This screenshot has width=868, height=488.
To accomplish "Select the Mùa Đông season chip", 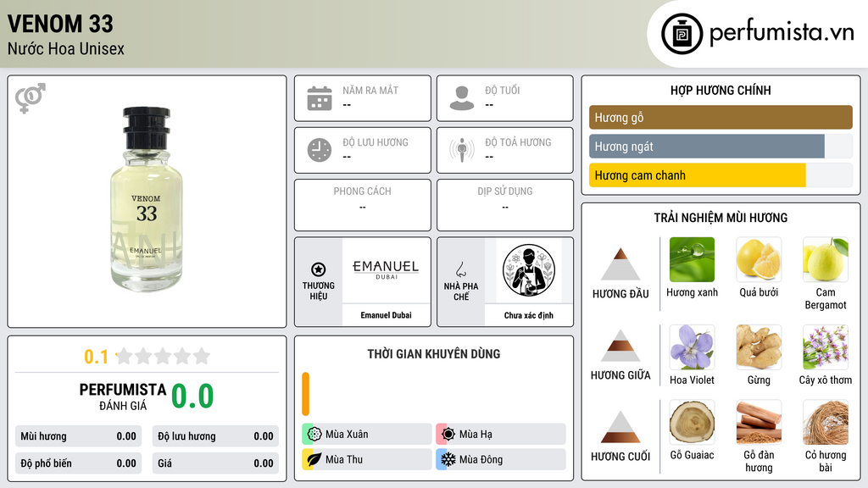I will [501, 459].
